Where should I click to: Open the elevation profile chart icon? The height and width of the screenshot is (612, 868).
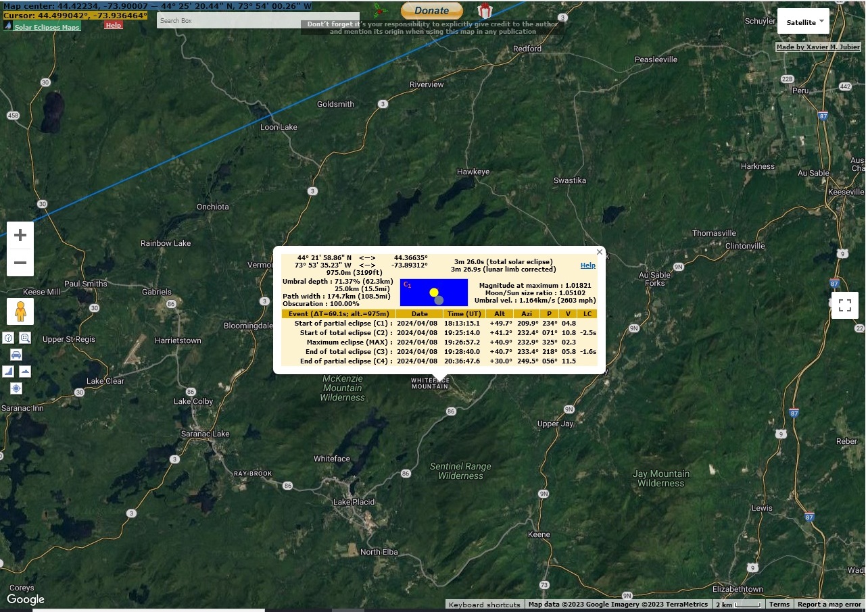[x=8, y=370]
